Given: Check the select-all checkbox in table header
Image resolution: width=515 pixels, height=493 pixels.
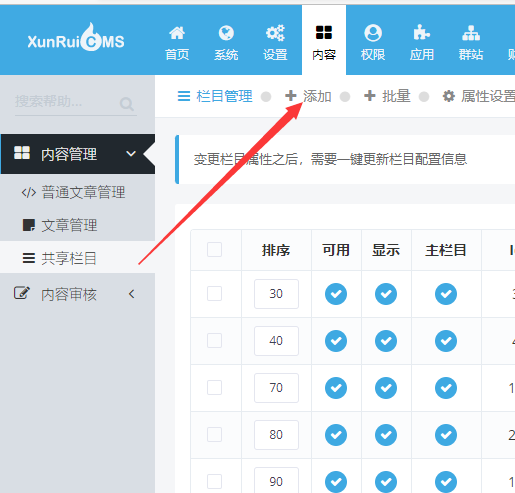Looking at the screenshot, I should [214, 250].
